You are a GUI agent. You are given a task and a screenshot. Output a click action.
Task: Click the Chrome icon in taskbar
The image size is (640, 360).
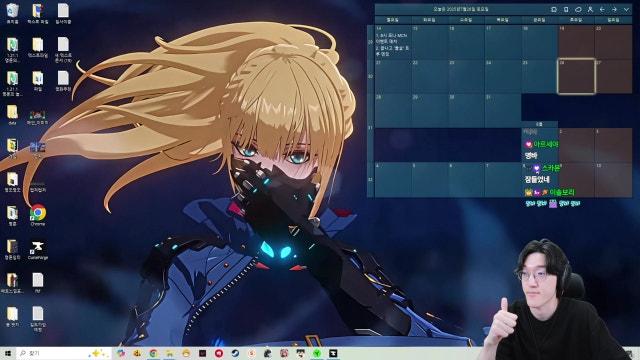pyautogui.click(x=153, y=353)
